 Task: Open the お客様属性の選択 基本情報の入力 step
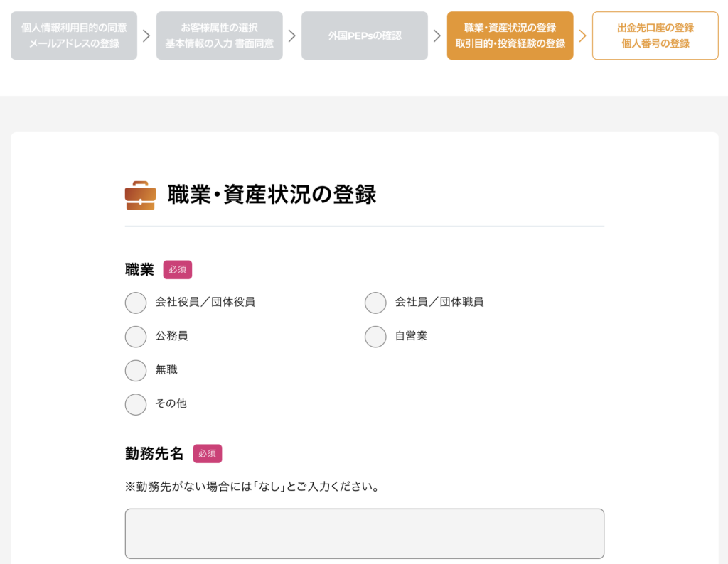[219, 36]
